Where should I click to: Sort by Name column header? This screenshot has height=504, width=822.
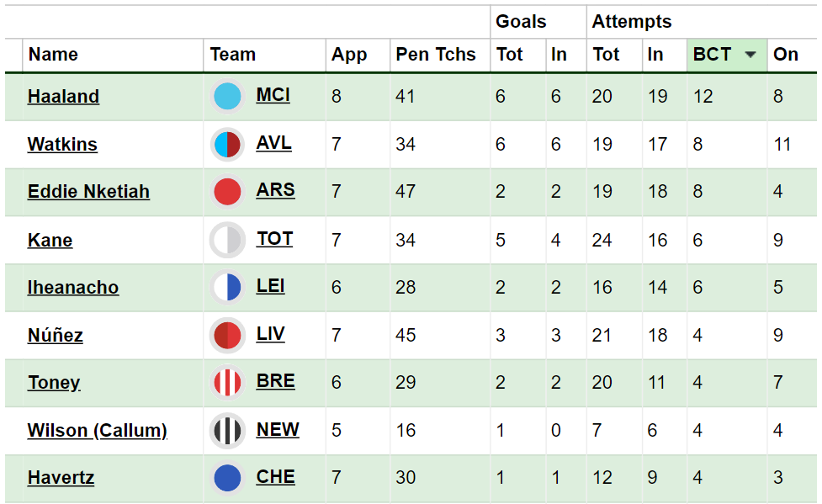53,55
